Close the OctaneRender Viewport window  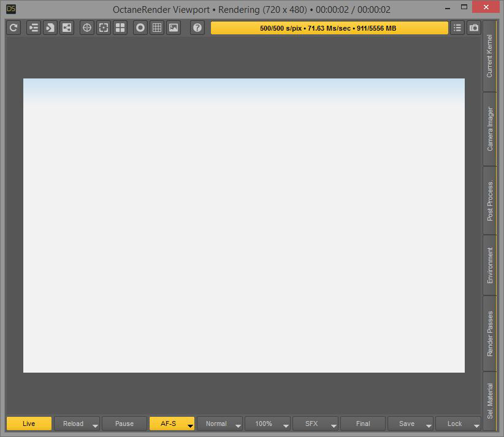(486, 7)
